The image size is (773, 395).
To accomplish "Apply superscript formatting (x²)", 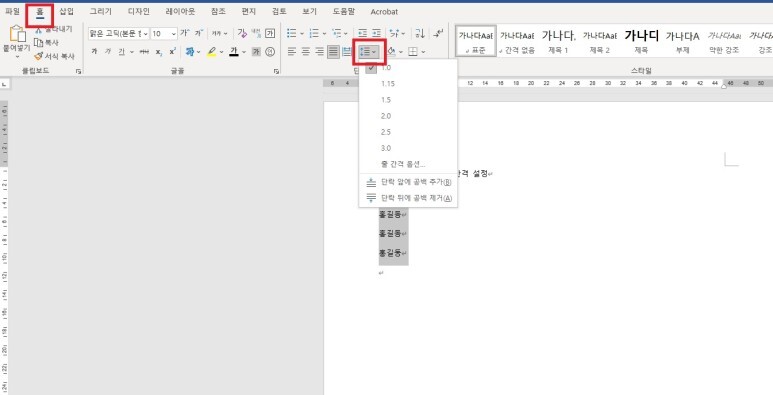I will click(173, 51).
